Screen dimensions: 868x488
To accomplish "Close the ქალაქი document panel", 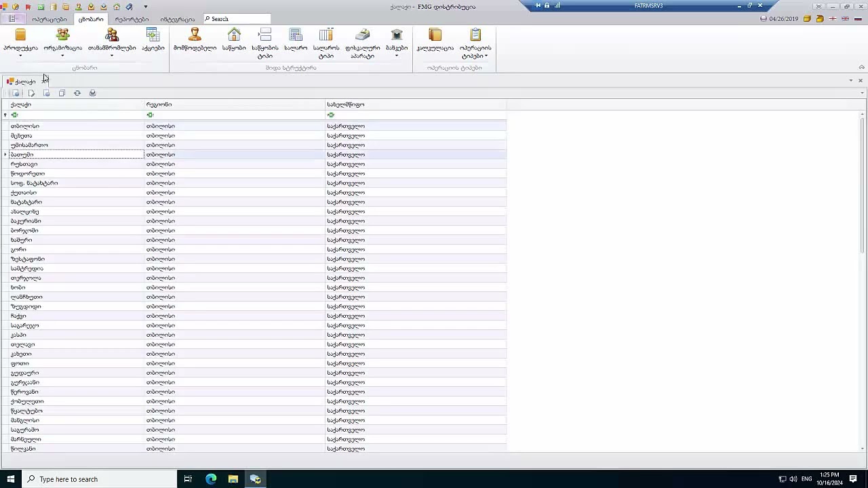I will point(860,81).
